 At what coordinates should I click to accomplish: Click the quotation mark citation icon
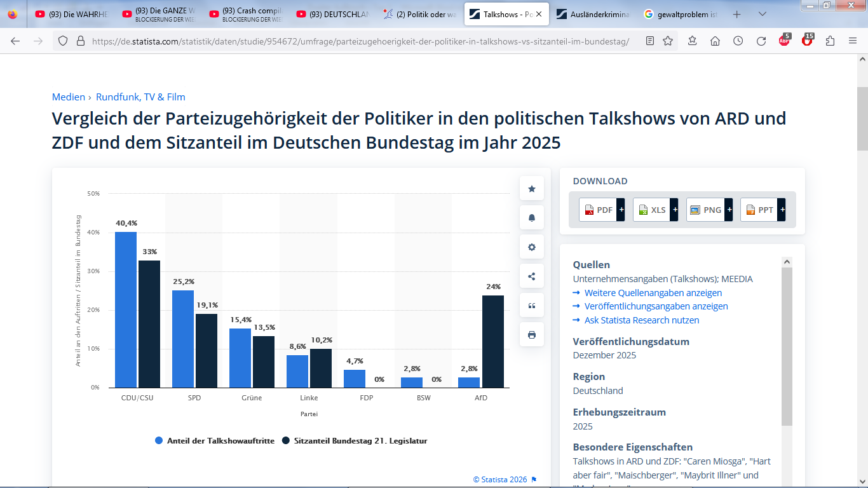coord(532,306)
